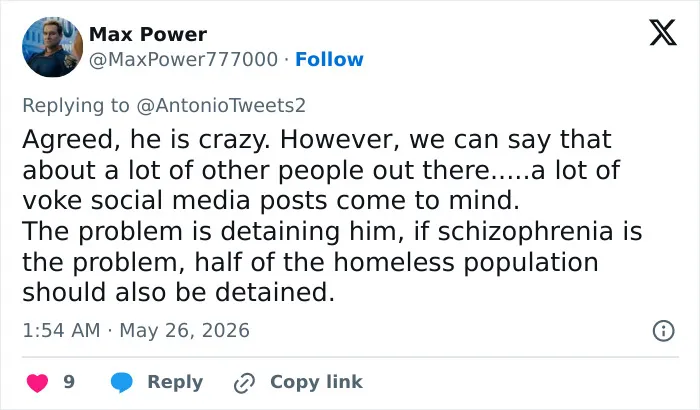This screenshot has height=410, width=700.
Task: Click the blue speech bubble reply icon
Action: coord(121,382)
